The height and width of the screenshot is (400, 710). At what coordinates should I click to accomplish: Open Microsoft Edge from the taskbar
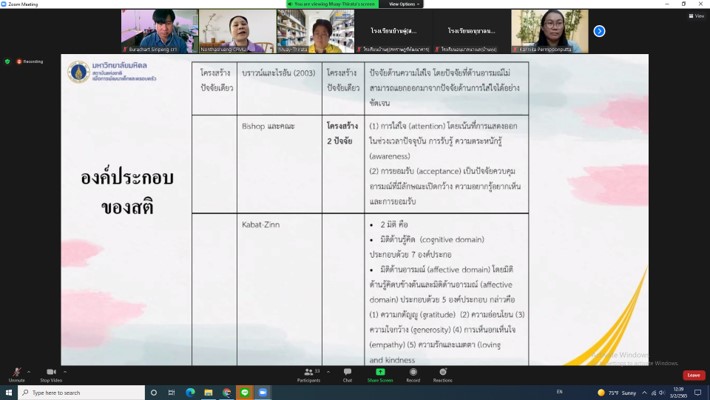[x=191, y=393]
